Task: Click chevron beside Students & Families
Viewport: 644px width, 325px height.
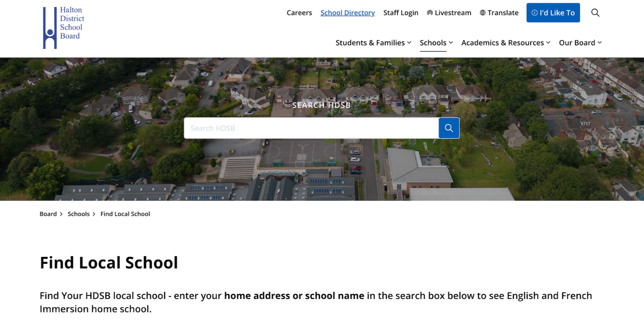Action: click(409, 43)
